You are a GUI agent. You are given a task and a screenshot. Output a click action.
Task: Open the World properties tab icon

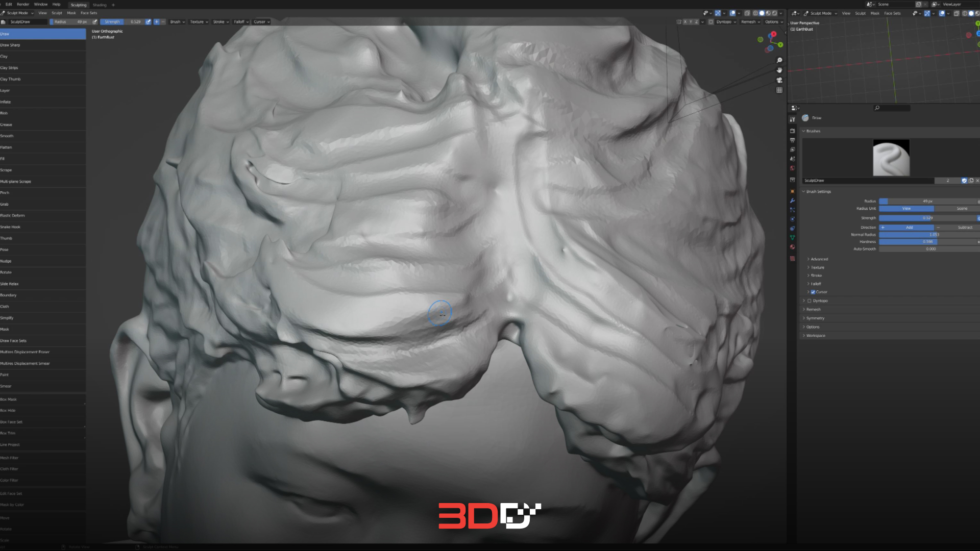792,168
